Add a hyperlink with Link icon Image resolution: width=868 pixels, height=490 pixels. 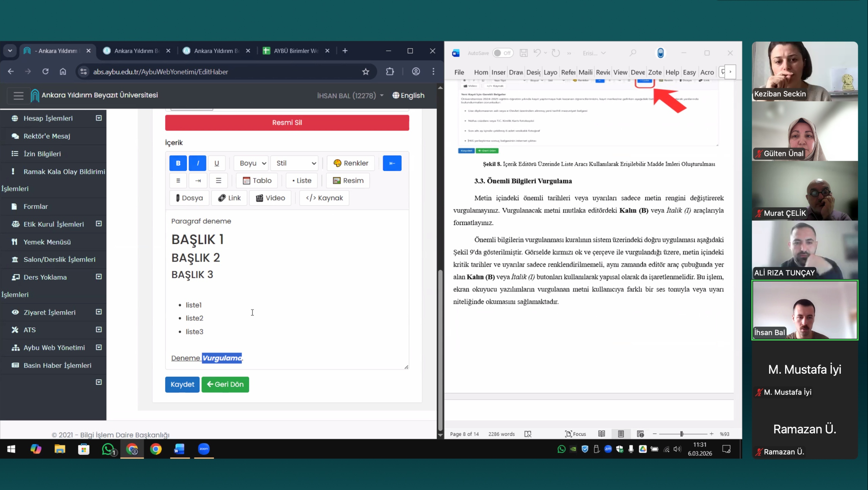click(x=229, y=198)
